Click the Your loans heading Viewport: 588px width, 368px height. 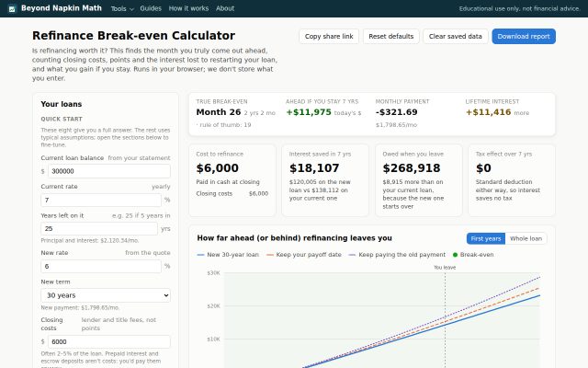click(x=62, y=104)
